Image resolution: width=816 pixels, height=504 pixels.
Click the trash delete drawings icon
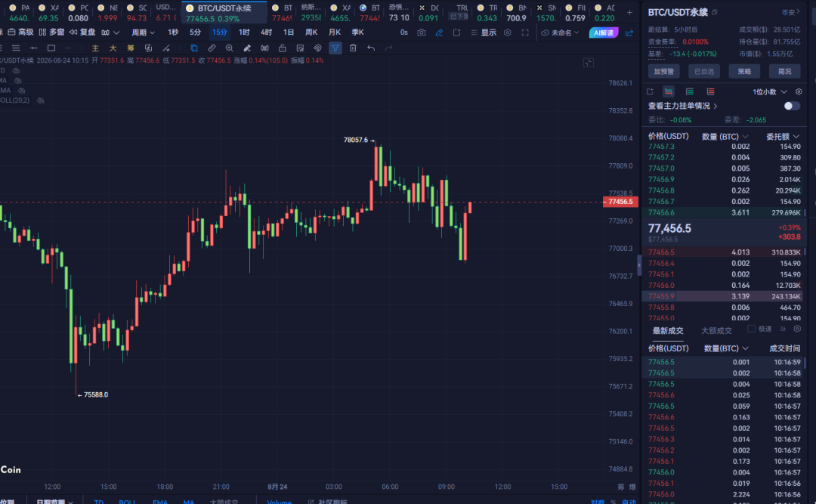click(353, 48)
